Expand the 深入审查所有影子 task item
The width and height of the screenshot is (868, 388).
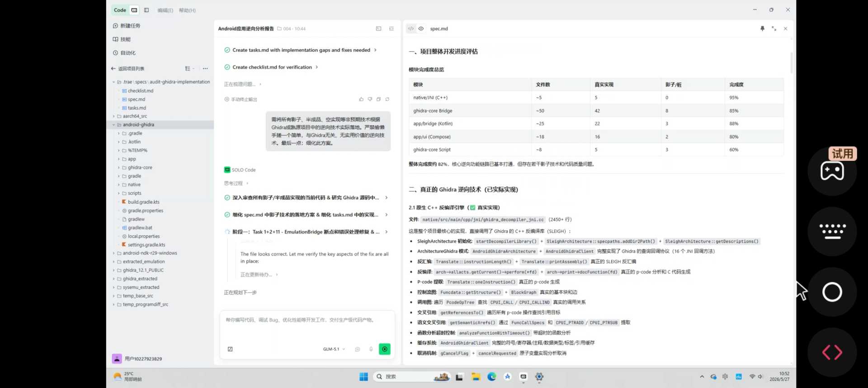pos(386,198)
